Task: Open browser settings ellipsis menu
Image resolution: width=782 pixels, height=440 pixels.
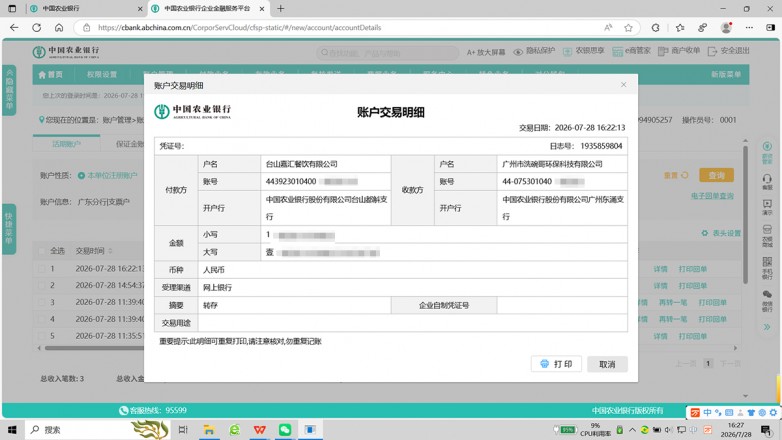Action: 749,27
